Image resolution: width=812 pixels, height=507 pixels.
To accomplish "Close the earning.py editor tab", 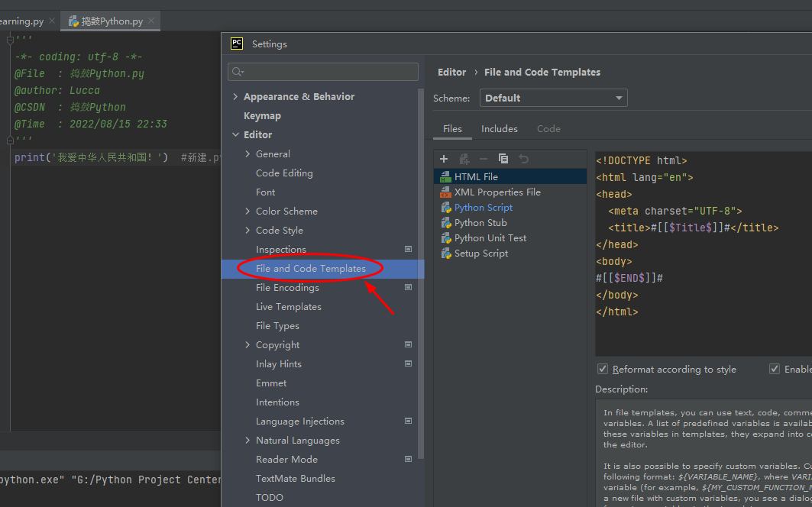I will (x=52, y=21).
